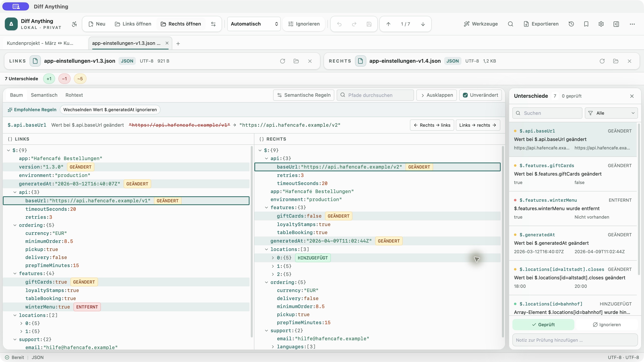644x362 pixels.
Task: Click the undo icon
Action: coord(339,24)
